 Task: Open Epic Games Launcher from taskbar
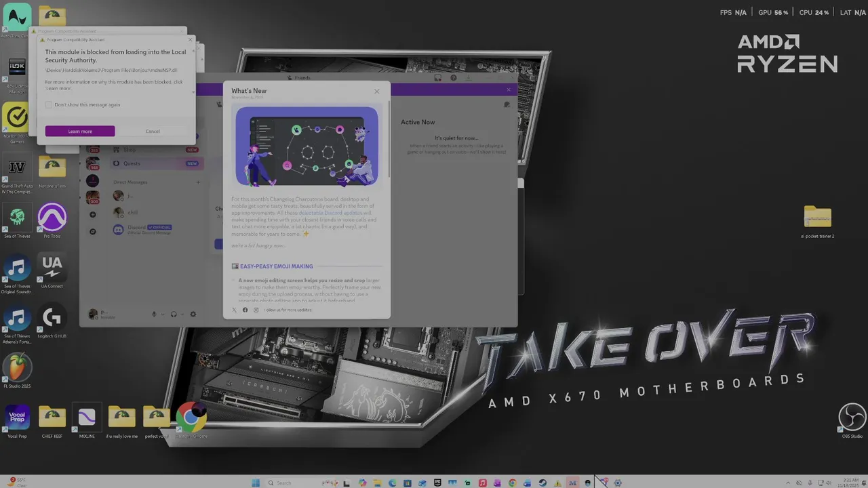pos(437,483)
